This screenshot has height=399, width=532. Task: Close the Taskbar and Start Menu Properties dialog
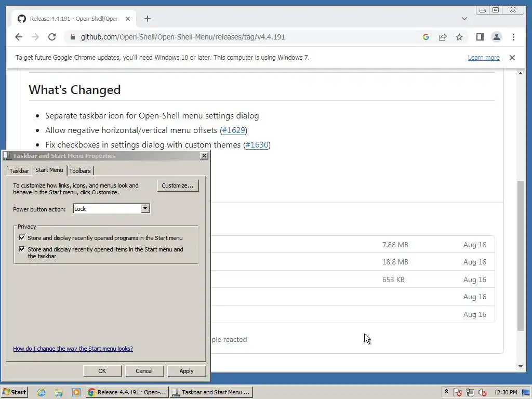204,156
